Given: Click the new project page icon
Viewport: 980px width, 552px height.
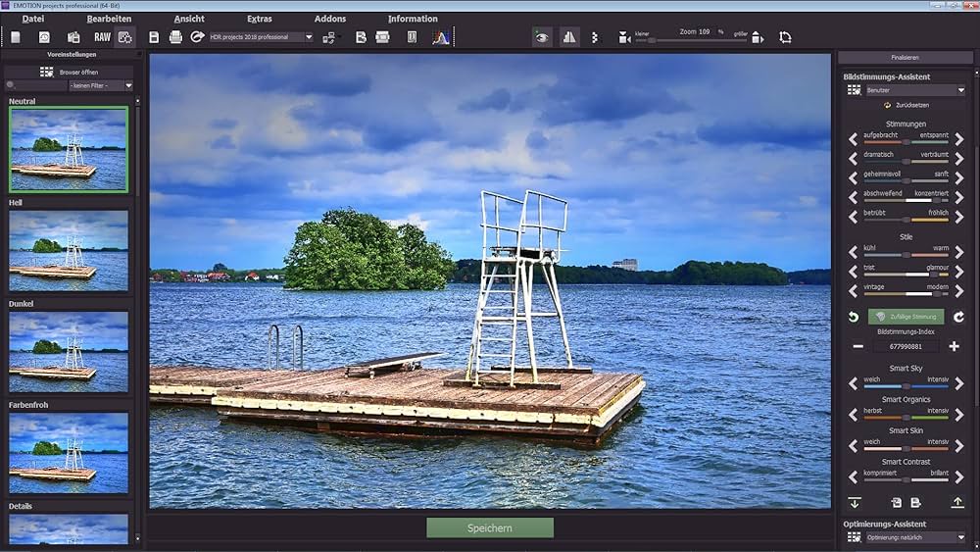Looking at the screenshot, I should [16, 37].
